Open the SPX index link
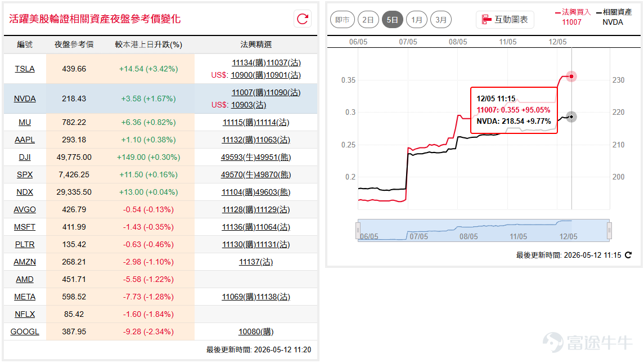 25,174
